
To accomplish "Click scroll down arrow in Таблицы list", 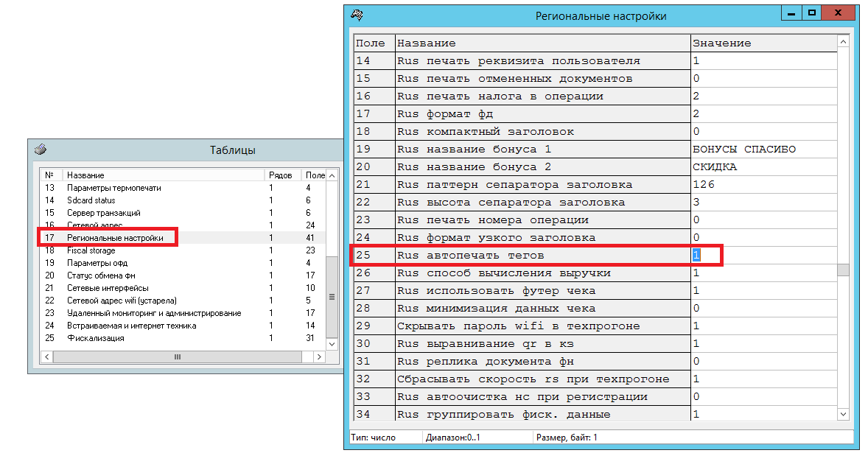I will point(332,344).
